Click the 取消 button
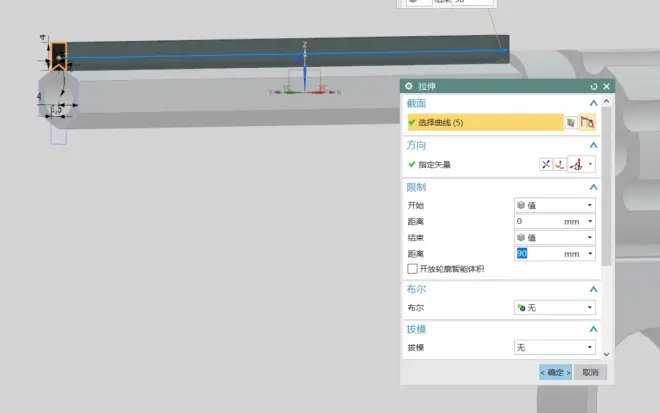The width and height of the screenshot is (660, 413). (x=590, y=372)
